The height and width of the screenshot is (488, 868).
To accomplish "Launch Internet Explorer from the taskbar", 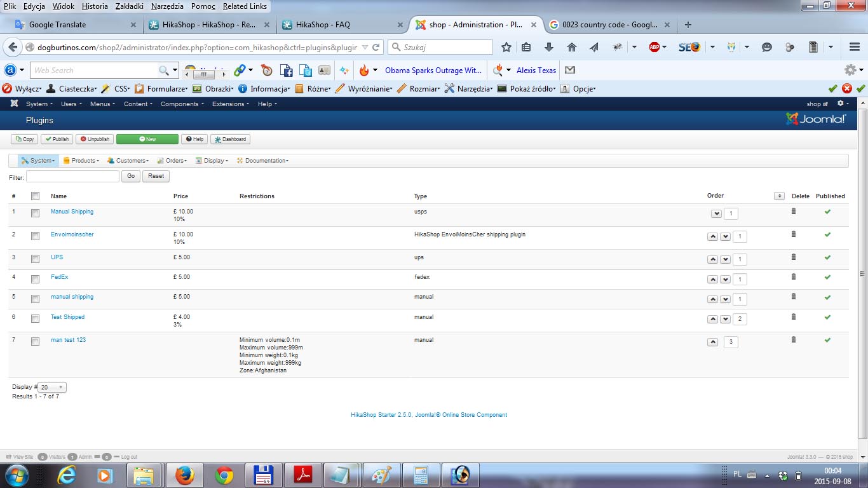I will pos(67,475).
